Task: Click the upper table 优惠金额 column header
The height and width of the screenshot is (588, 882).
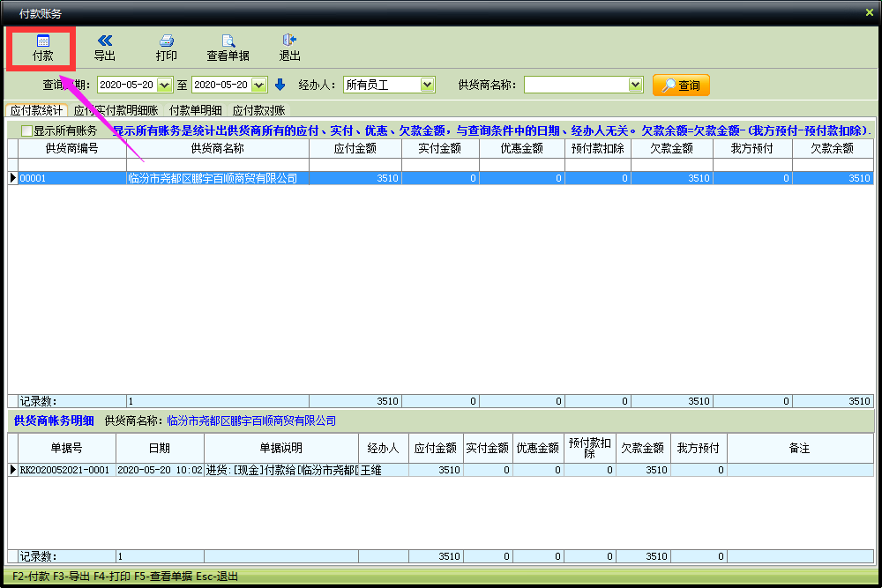Action: (522, 148)
